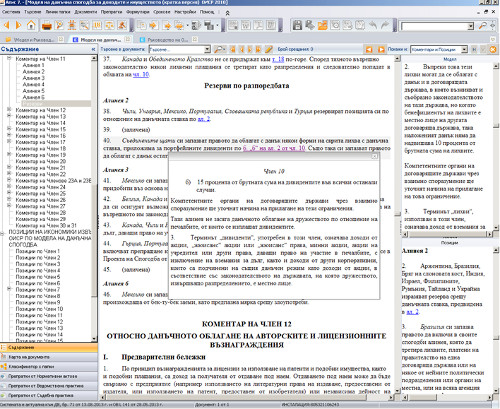
Task: Open the calendar icon showing 18
Action: click(97, 25)
